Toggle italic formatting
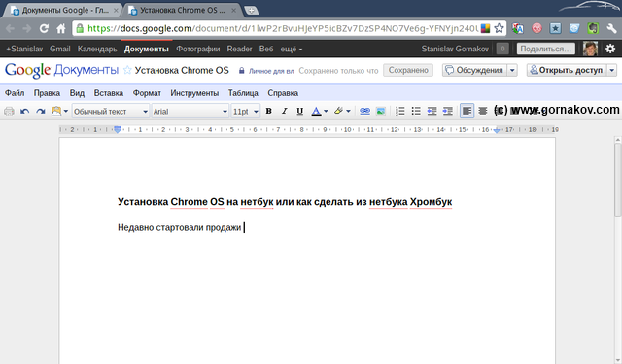 click(x=284, y=112)
